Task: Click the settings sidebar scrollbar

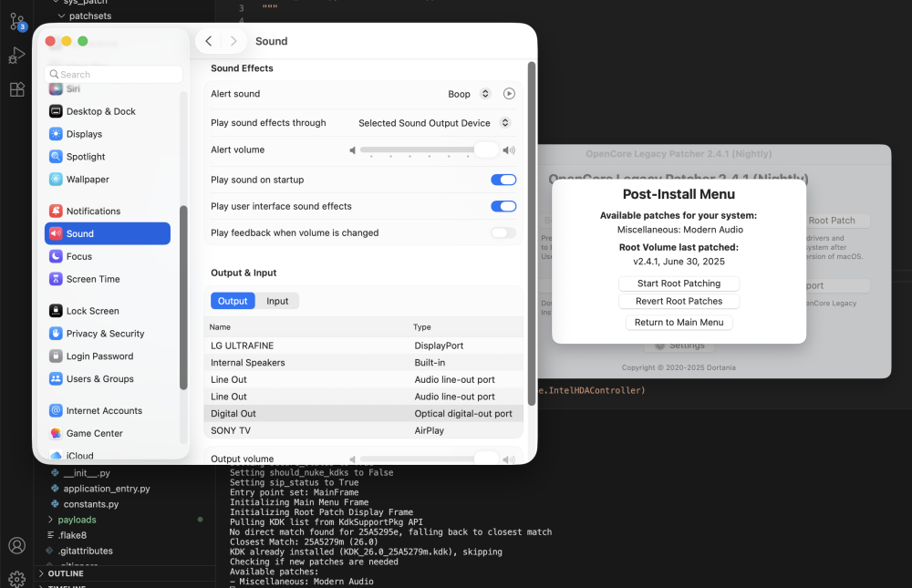Action: pyautogui.click(x=183, y=297)
